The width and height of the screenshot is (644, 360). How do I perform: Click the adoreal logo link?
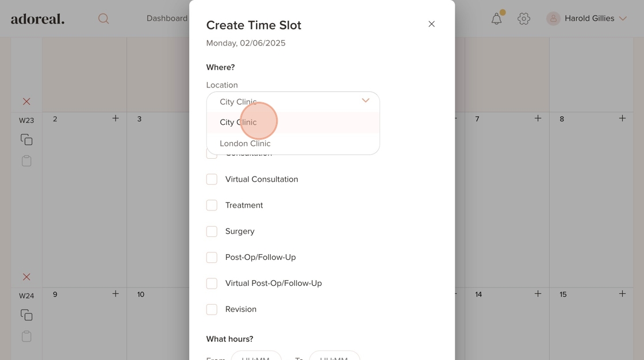pyautogui.click(x=38, y=18)
